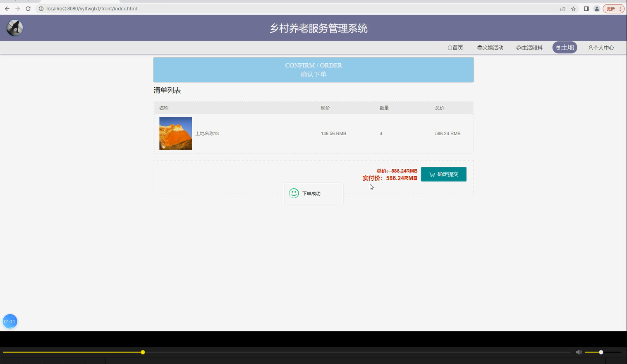
Task: Click the 土地名称13 product thumbnail image
Action: [175, 133]
